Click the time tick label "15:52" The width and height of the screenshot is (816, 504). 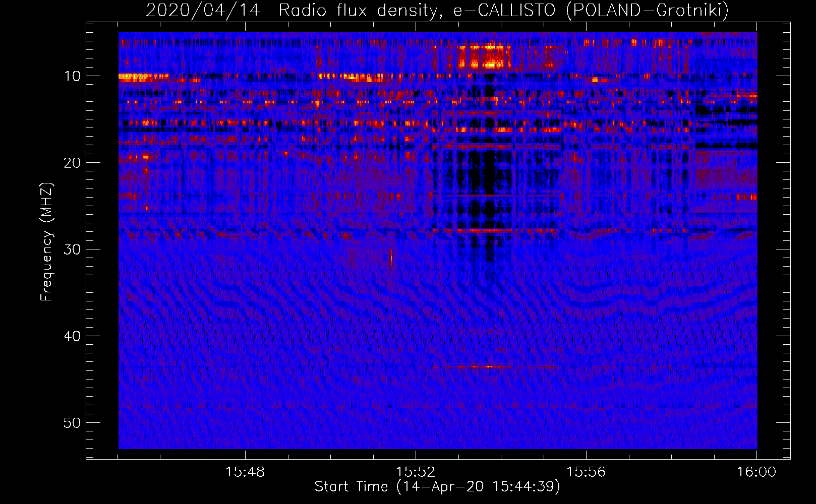click(416, 472)
